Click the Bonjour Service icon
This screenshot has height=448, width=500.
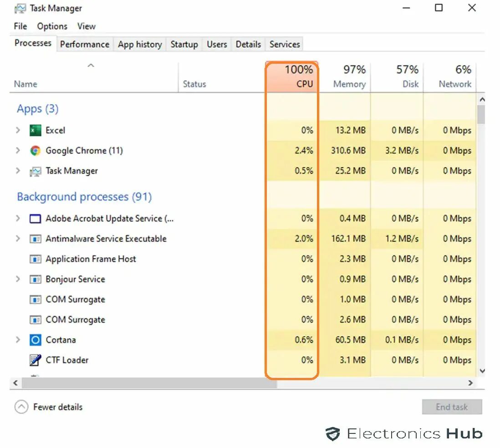click(x=35, y=279)
